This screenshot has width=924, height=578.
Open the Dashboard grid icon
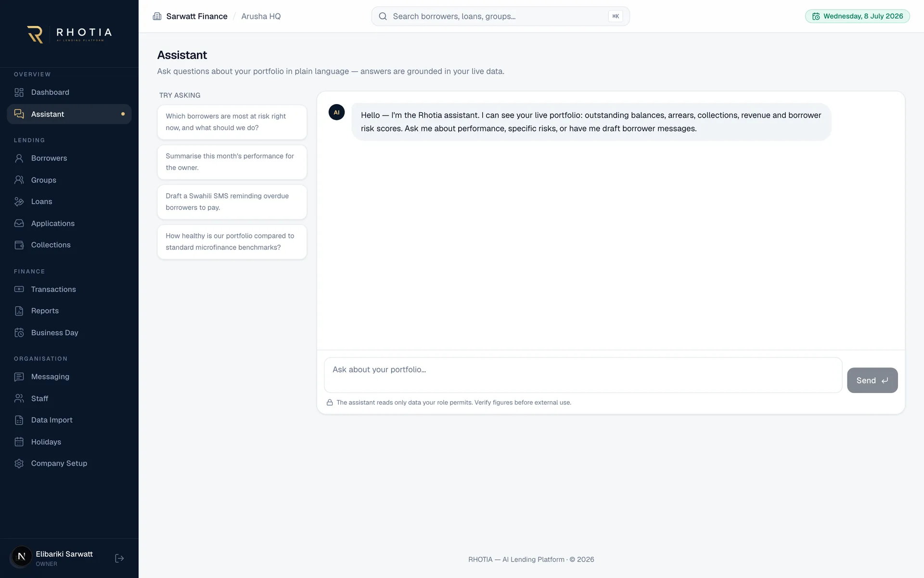point(19,92)
